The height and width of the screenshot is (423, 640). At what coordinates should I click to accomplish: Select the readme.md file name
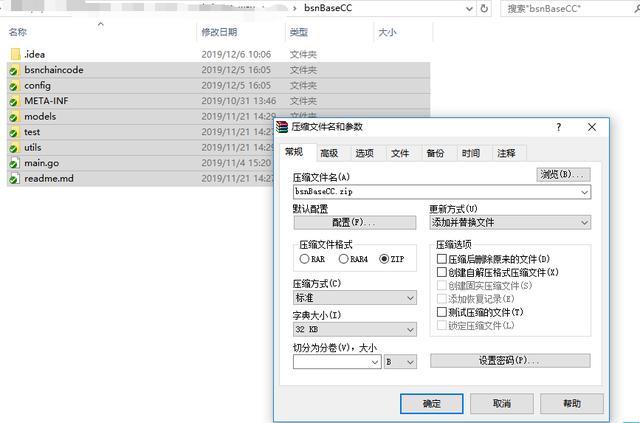click(x=49, y=178)
